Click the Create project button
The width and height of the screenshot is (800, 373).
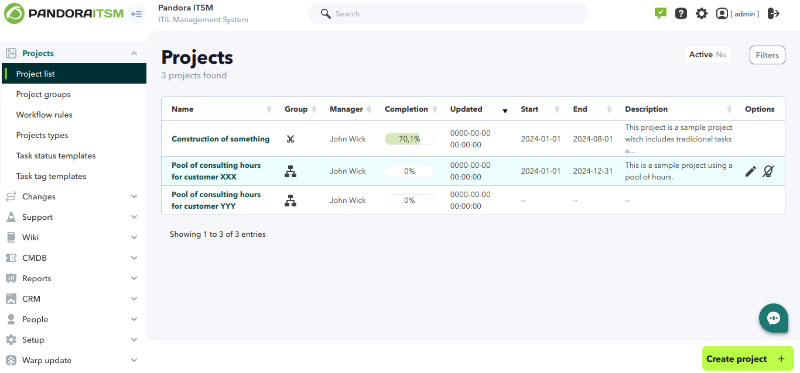click(x=747, y=359)
